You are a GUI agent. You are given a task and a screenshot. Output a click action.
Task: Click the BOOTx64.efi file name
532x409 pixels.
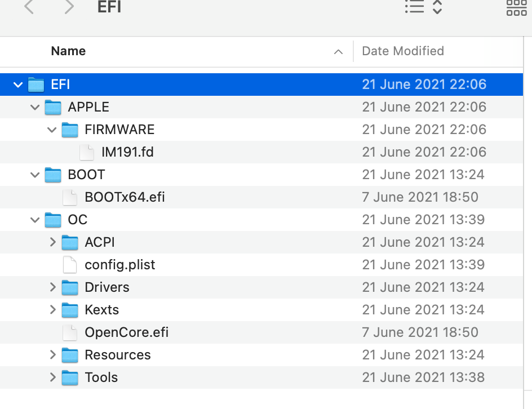point(125,197)
